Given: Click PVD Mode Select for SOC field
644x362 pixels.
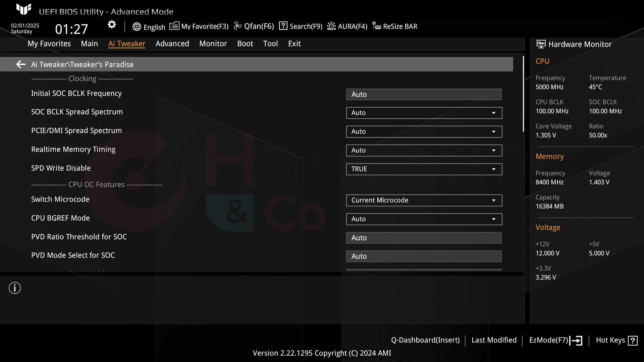Looking at the screenshot, I should click(424, 256).
